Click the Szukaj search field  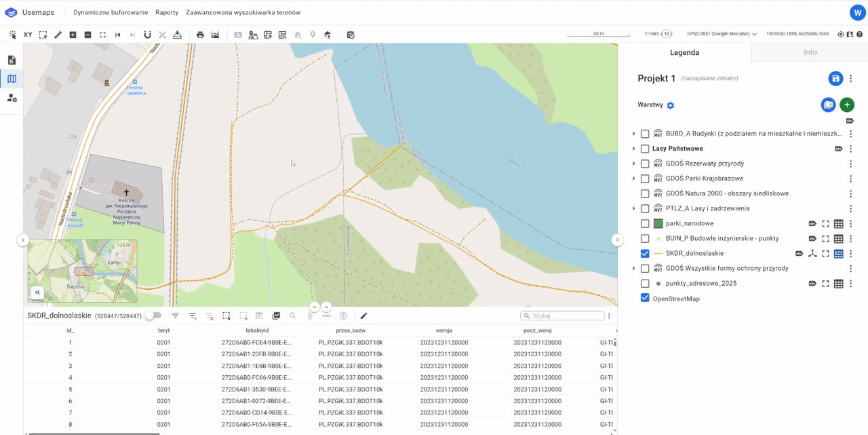(566, 316)
